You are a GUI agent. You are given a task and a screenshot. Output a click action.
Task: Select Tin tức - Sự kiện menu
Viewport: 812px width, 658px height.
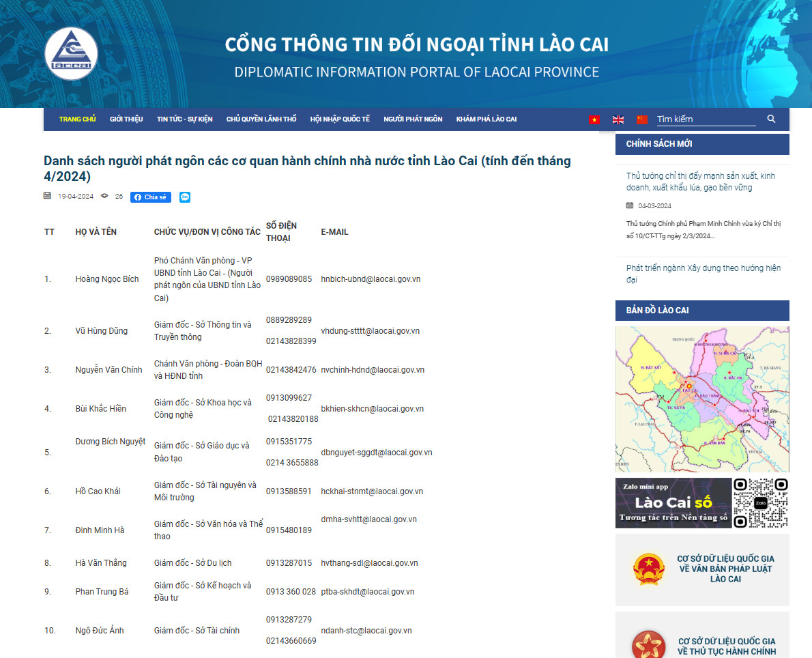[184, 119]
